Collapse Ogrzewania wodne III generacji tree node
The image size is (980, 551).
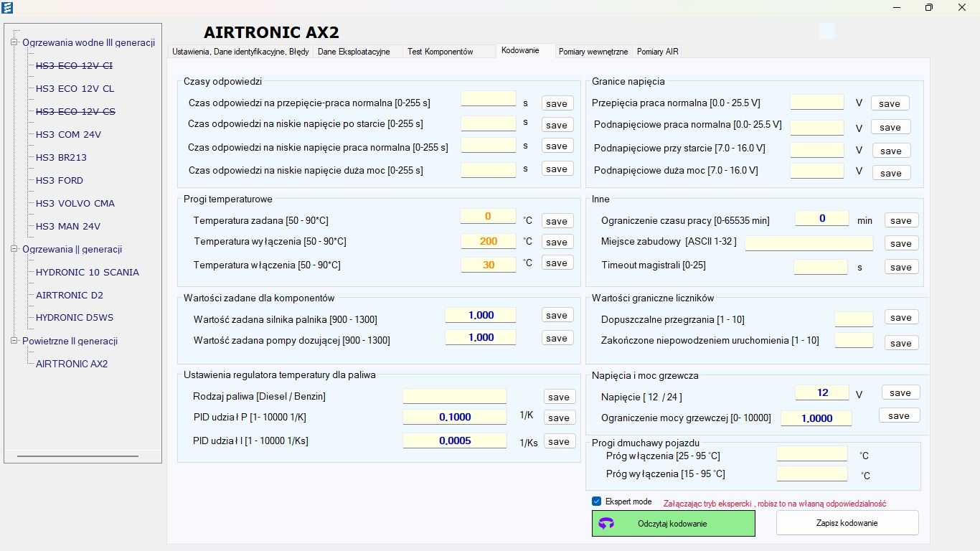14,42
